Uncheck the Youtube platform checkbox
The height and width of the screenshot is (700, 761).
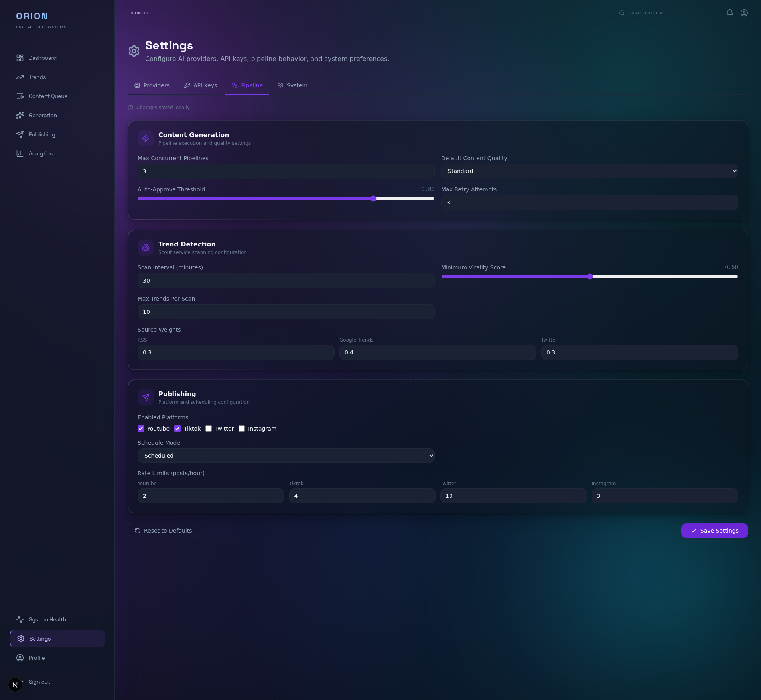140,429
